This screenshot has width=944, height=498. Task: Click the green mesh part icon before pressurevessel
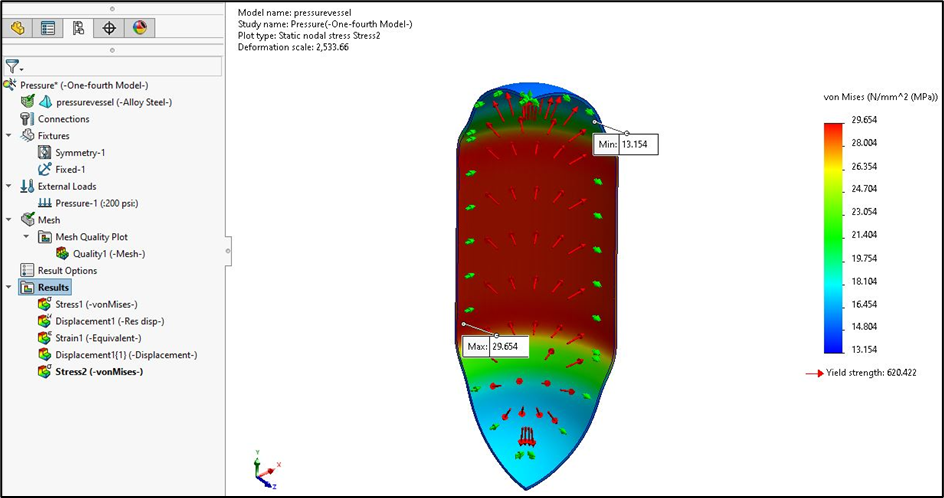(x=28, y=102)
